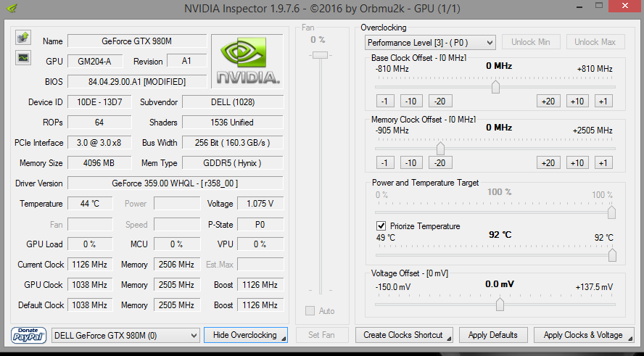Click Base Clock Offset +10 button
644x356 pixels.
click(x=577, y=101)
